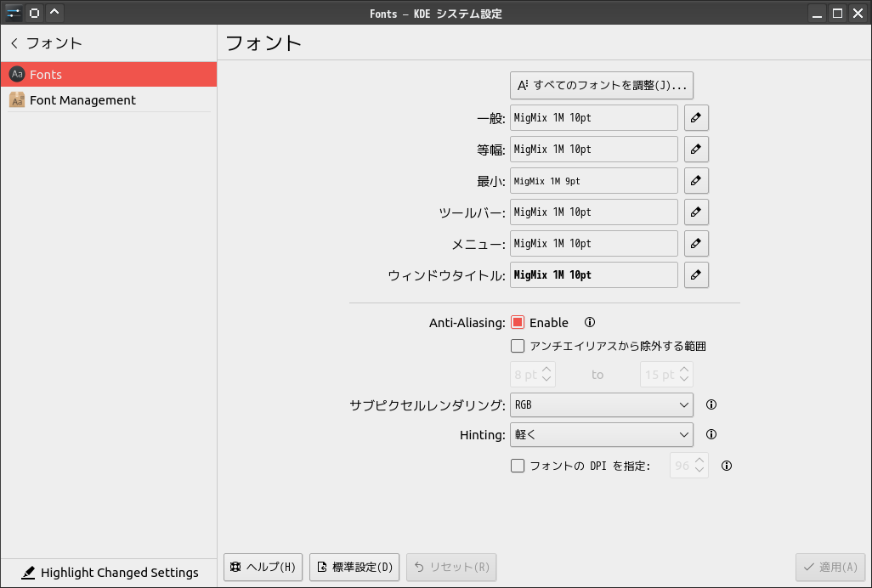Click the リセット(R) button
Image resolution: width=872 pixels, height=588 pixels.
pos(451,567)
